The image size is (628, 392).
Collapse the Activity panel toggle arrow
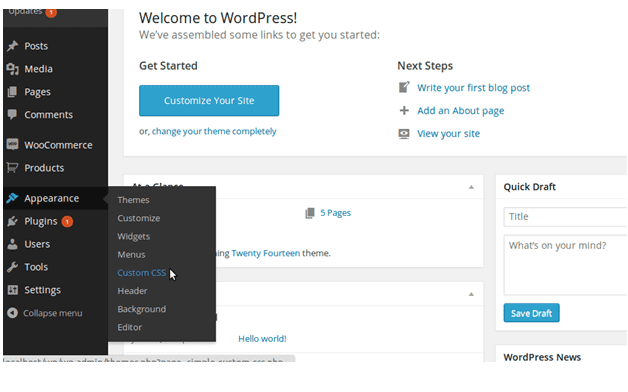471,294
